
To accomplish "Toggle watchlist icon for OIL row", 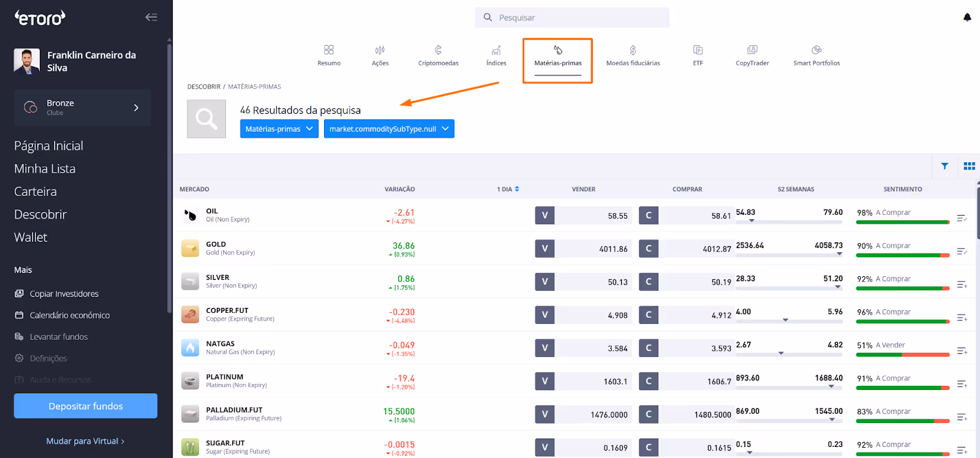I will tap(962, 218).
